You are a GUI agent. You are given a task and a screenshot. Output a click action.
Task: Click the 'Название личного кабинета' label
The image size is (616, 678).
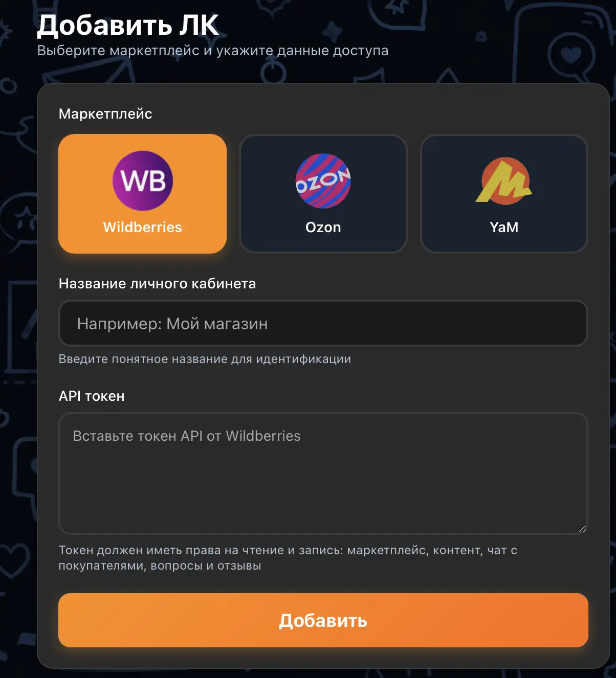click(157, 284)
